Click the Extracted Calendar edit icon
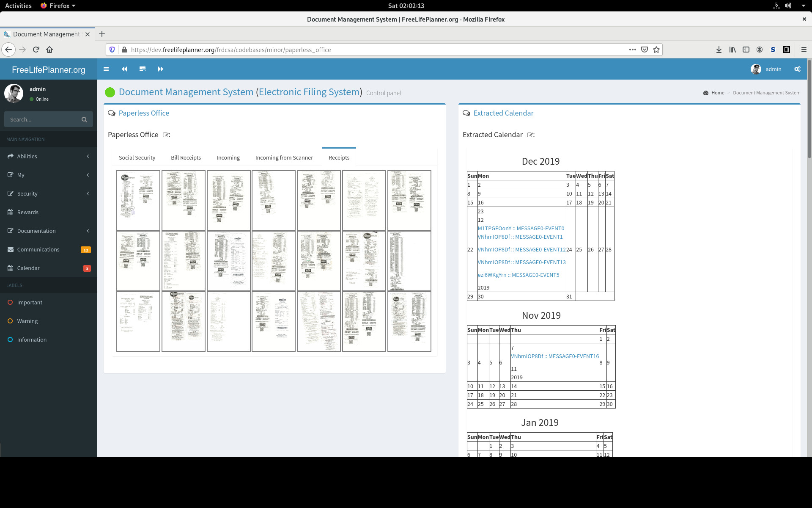Image resolution: width=812 pixels, height=508 pixels. coord(530,135)
